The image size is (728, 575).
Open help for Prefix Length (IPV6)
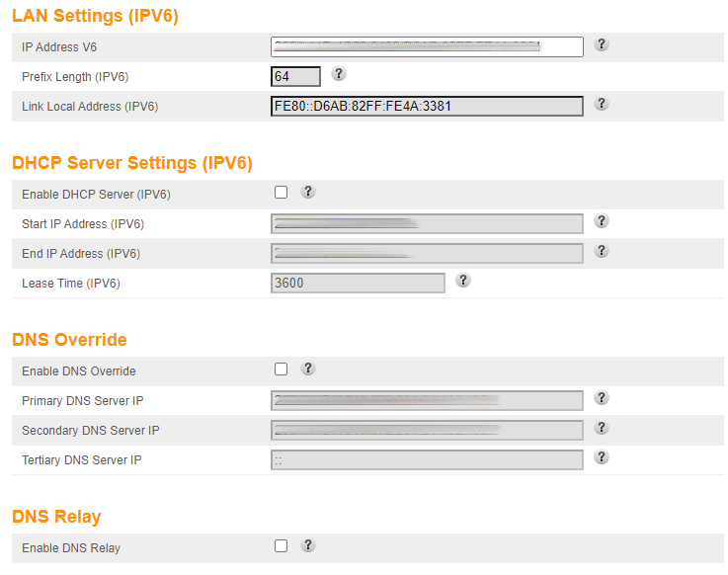pyautogui.click(x=339, y=74)
